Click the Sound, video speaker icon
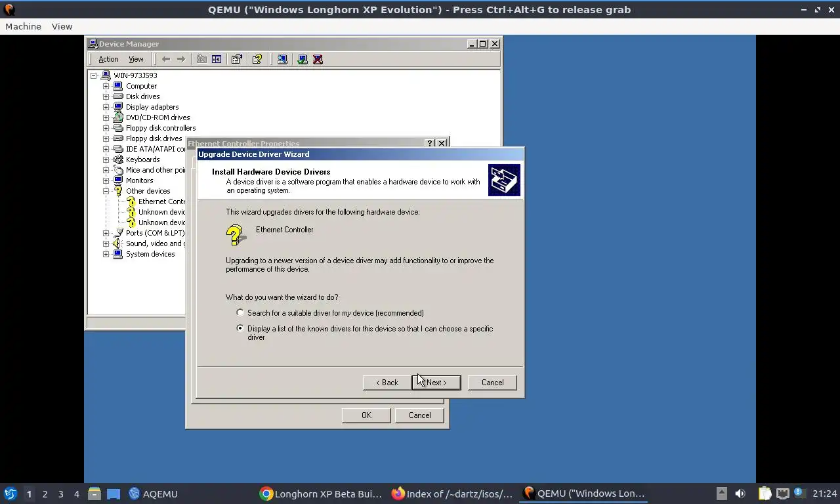The height and width of the screenshot is (504, 840). coord(118,243)
